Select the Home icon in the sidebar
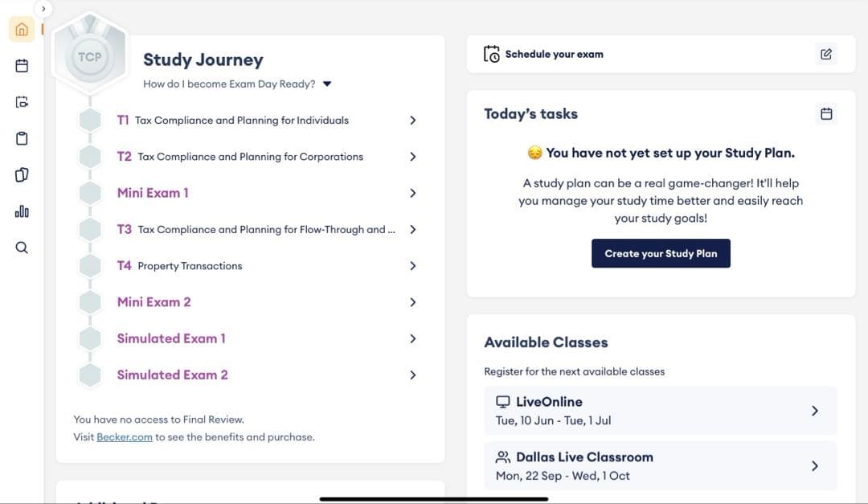868x504 pixels. pyautogui.click(x=22, y=29)
